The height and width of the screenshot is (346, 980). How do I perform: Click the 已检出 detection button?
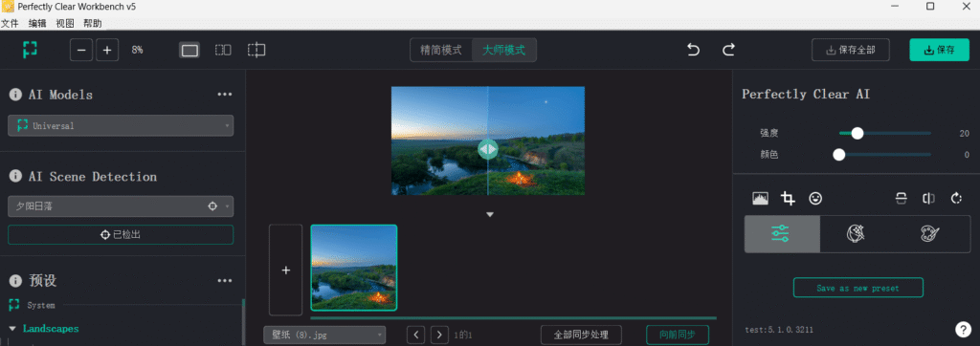[121, 235]
